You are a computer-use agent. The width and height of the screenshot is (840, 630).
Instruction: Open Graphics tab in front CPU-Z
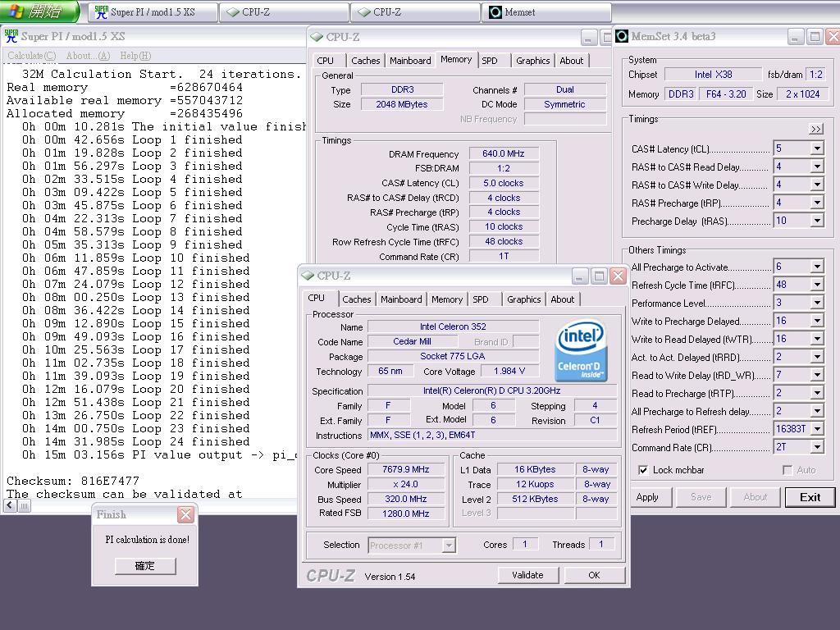click(x=524, y=299)
